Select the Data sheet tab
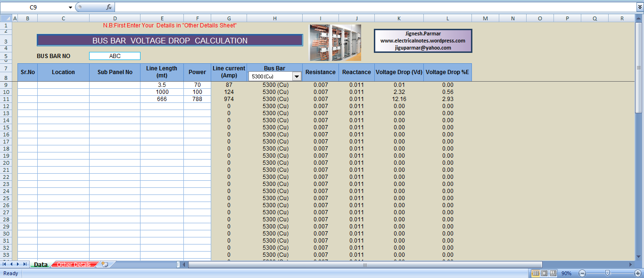This screenshot has height=278, width=644. [41, 265]
